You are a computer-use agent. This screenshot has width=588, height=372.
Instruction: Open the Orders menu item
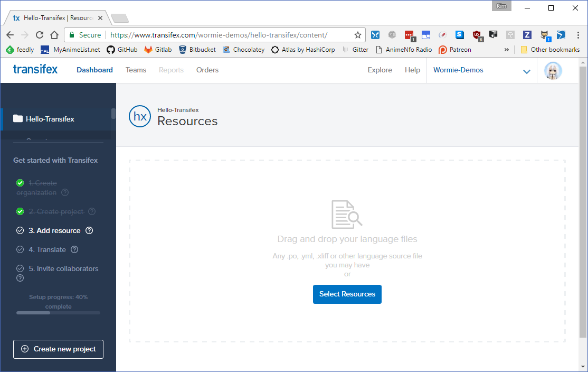coord(207,70)
